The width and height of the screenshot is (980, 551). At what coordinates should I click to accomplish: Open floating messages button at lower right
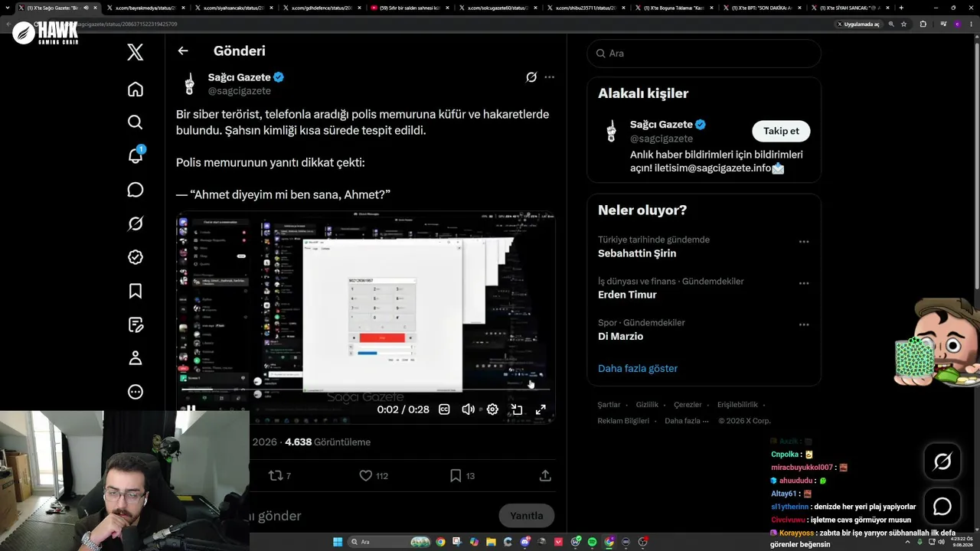942,507
